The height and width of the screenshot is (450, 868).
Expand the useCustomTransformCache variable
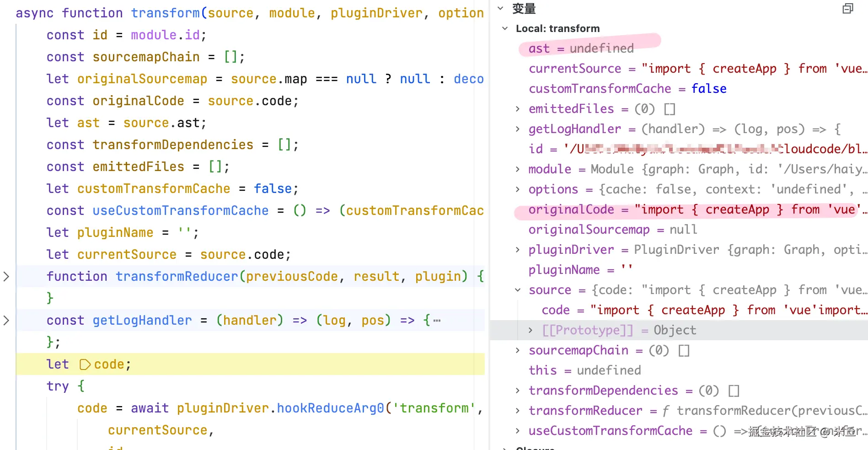(517, 431)
